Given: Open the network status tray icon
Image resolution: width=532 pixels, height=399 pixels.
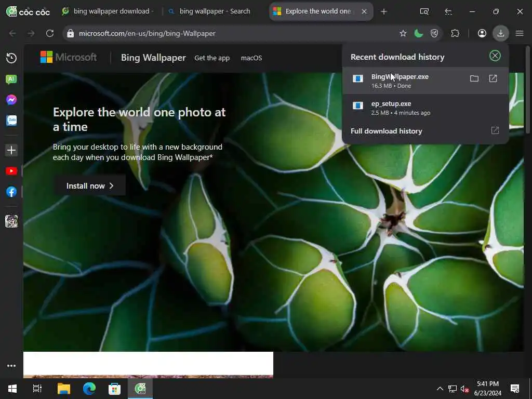Looking at the screenshot, I should (453, 389).
